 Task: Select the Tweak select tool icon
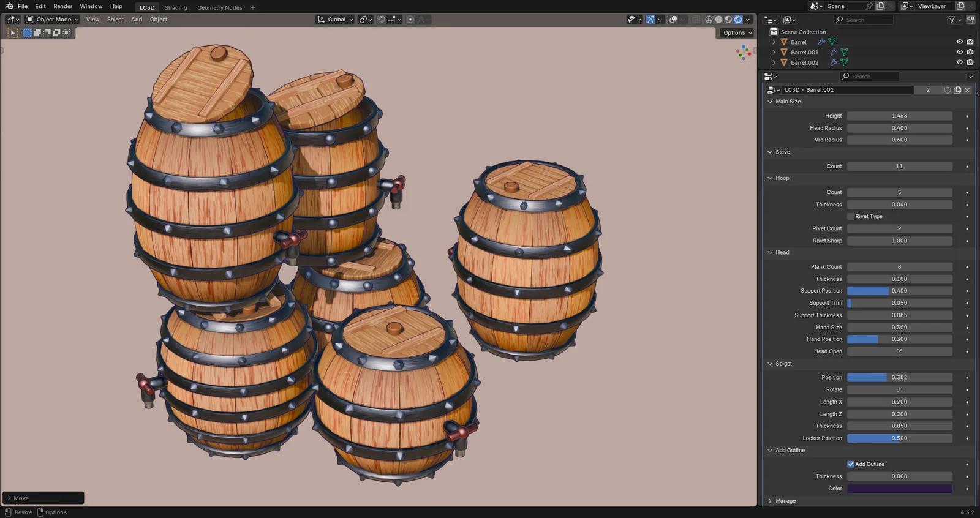[x=12, y=32]
